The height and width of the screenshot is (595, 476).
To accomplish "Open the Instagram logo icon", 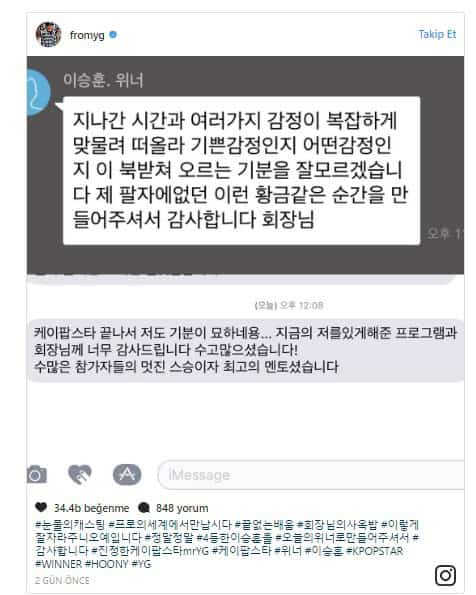I will click(x=445, y=575).
